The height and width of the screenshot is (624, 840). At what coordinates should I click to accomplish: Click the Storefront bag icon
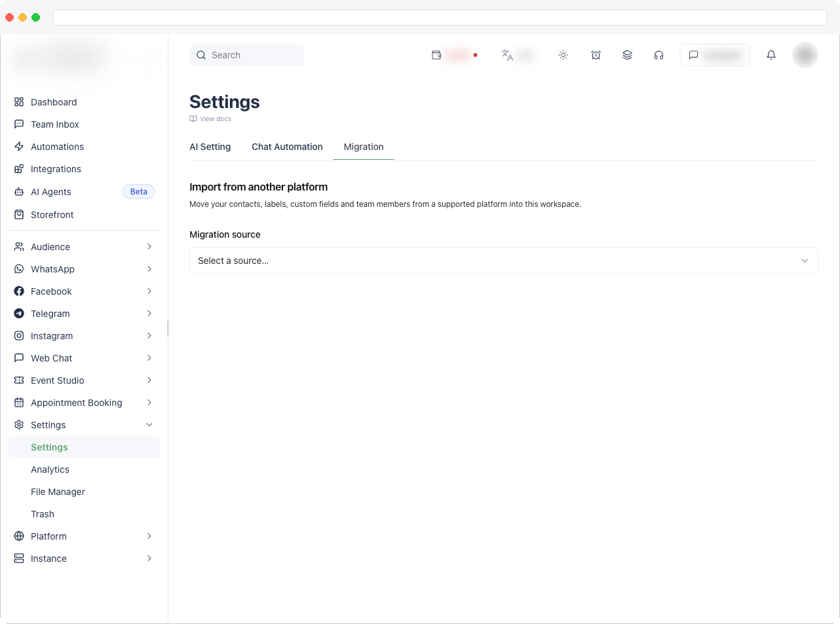click(19, 215)
